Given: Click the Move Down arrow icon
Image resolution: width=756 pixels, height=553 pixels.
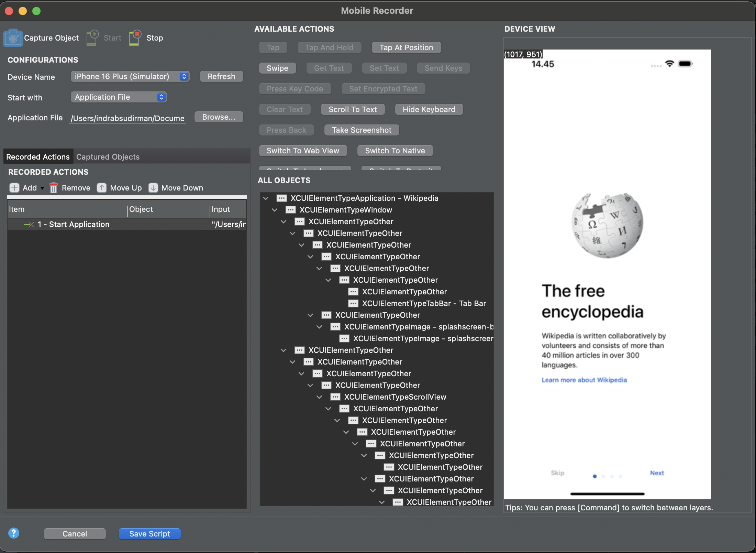Looking at the screenshot, I should coord(153,188).
